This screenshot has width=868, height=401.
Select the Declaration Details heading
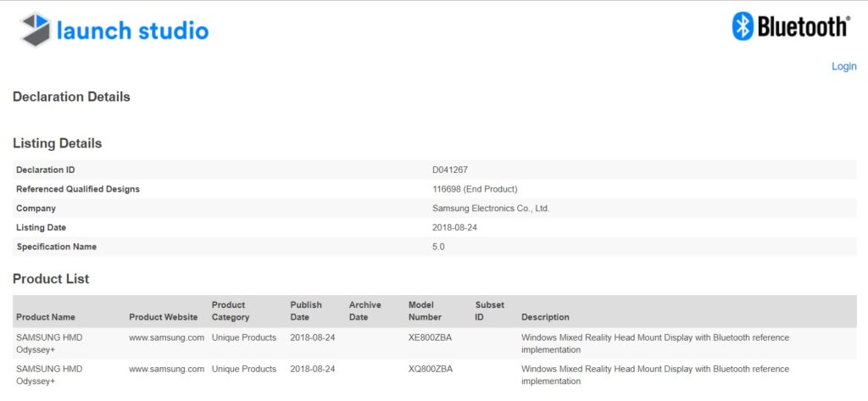pyautogui.click(x=71, y=97)
